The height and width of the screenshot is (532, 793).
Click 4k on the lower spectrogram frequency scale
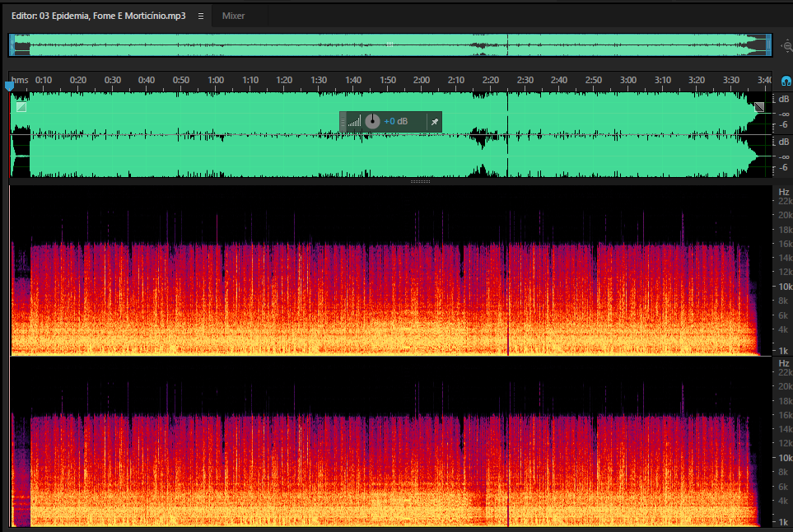(x=783, y=501)
